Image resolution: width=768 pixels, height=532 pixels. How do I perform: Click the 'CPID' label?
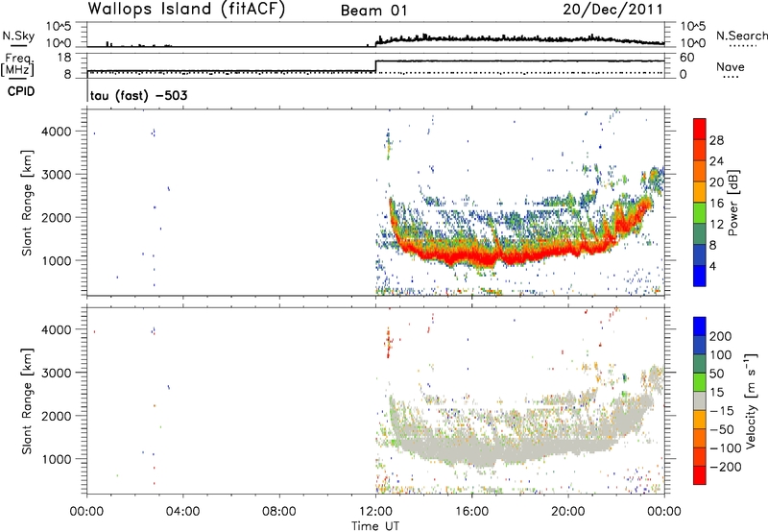point(21,91)
